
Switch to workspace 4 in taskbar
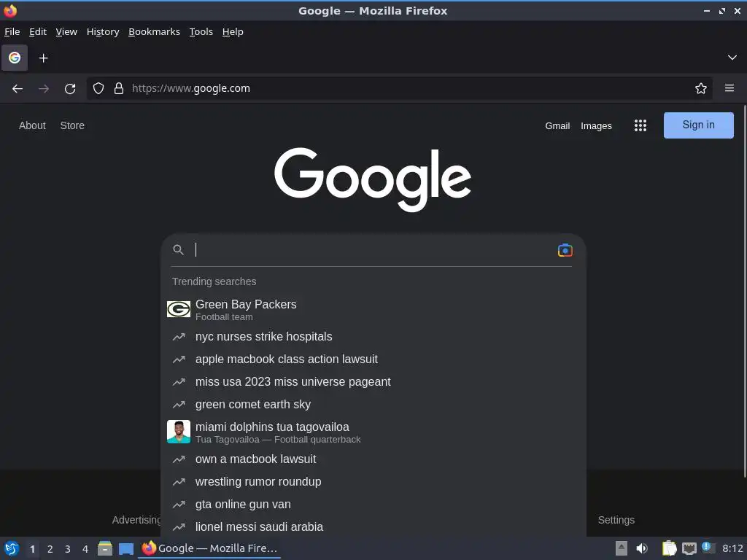tap(85, 549)
